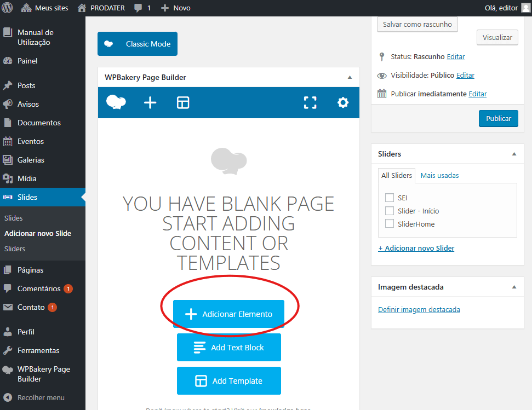Open Documentos in sidebar
Image resolution: width=532 pixels, height=410 pixels.
coord(43,123)
